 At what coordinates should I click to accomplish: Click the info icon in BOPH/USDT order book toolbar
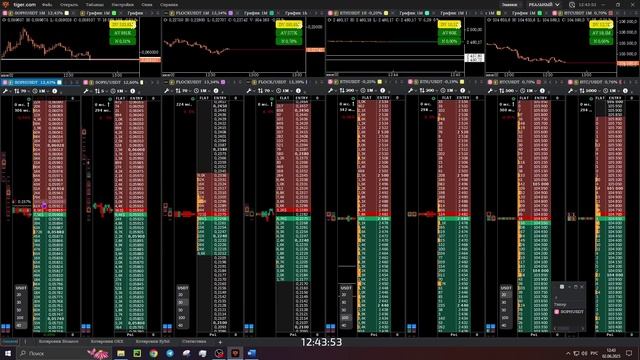[133, 91]
